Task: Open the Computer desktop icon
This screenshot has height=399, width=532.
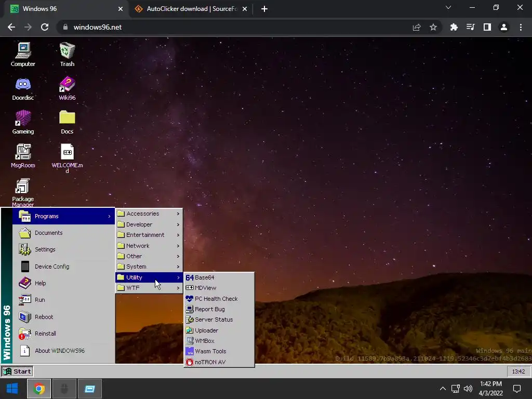Action: [x=23, y=54]
